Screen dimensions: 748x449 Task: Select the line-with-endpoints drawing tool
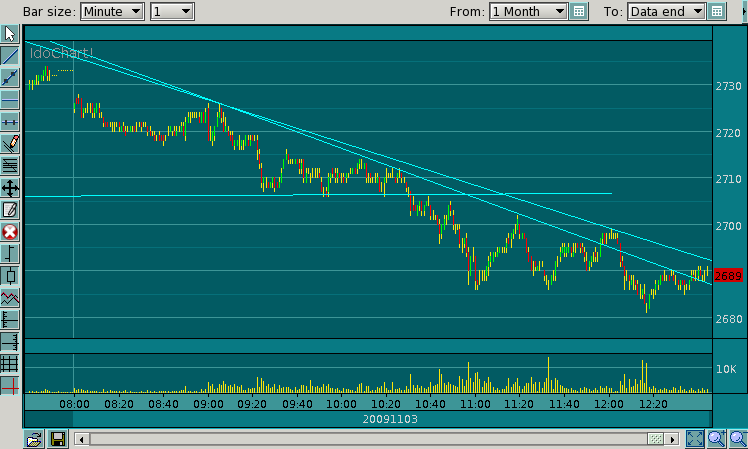click(x=10, y=78)
